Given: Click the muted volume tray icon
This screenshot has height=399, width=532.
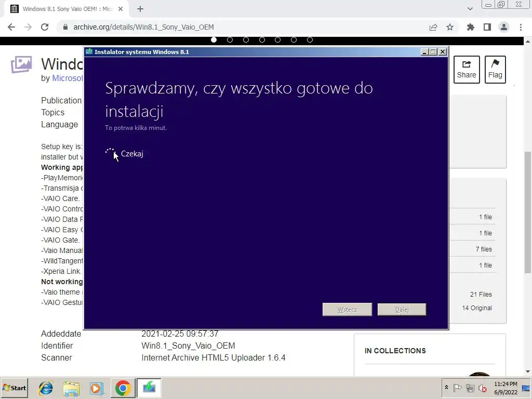Looking at the screenshot, I should click(x=482, y=388).
